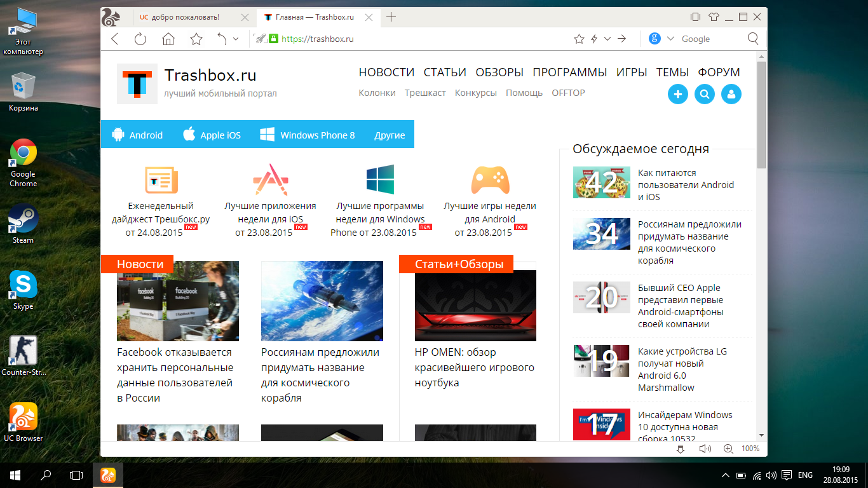Click the blue user profile button
The width and height of the screenshot is (868, 488).
click(x=731, y=95)
